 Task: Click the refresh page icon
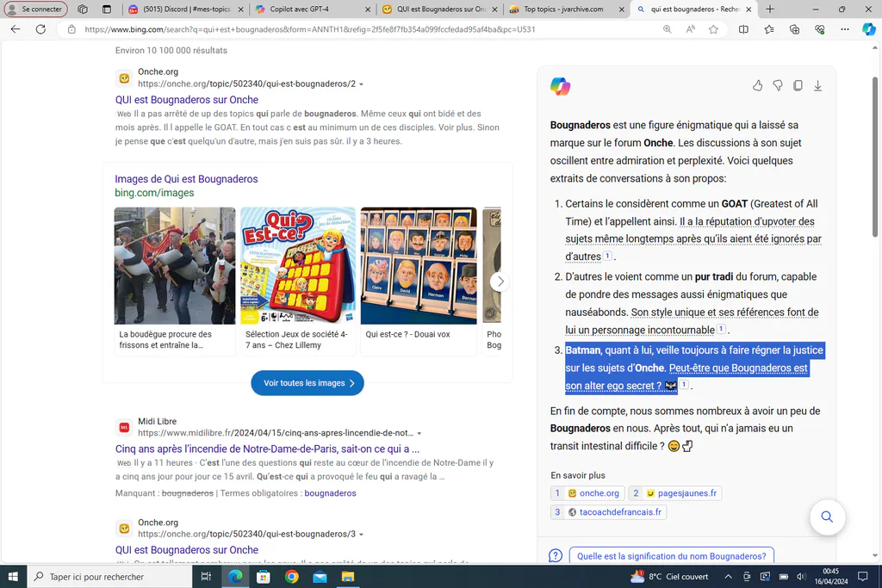[40, 29]
